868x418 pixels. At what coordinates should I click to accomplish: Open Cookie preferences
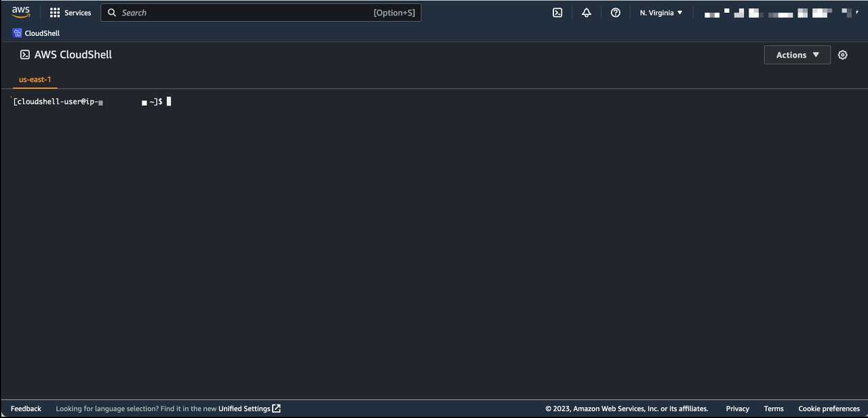click(829, 409)
